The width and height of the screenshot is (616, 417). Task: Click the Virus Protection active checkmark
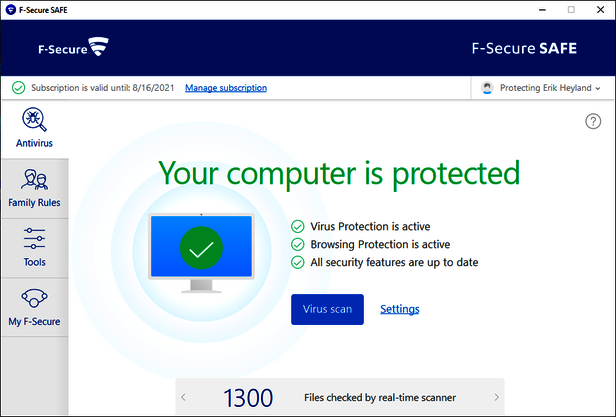tap(297, 226)
